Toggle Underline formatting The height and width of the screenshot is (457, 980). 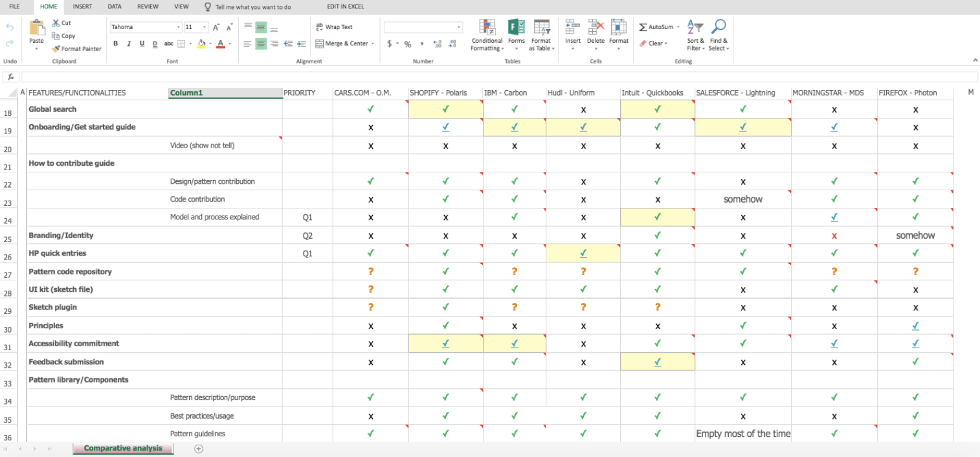point(142,43)
